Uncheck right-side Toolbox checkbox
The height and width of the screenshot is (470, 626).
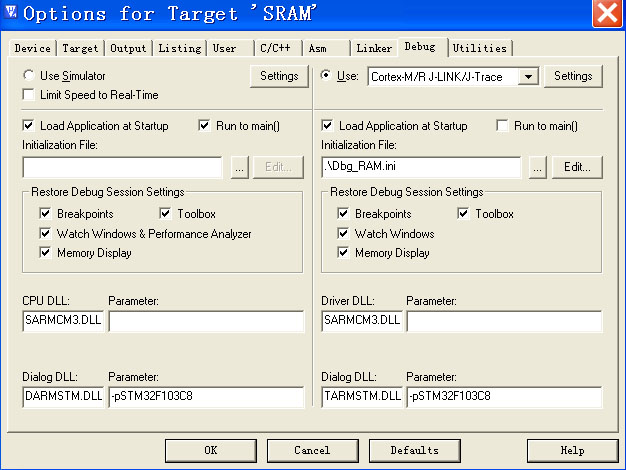point(464,214)
